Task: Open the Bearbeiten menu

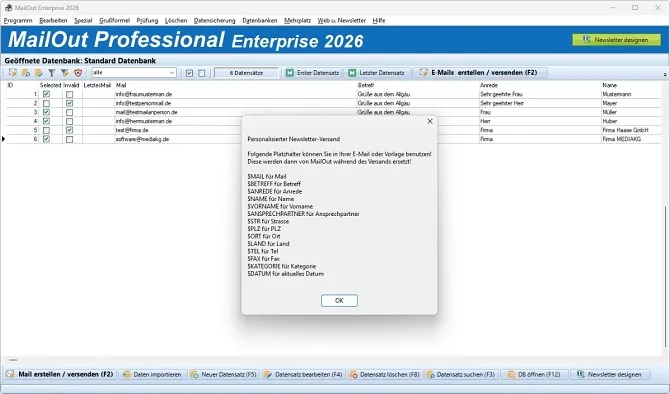Action: coord(53,21)
